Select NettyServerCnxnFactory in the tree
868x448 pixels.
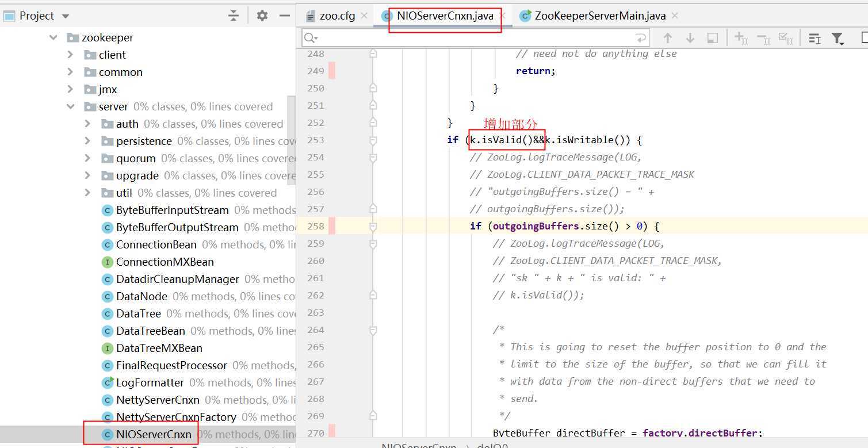click(x=176, y=417)
